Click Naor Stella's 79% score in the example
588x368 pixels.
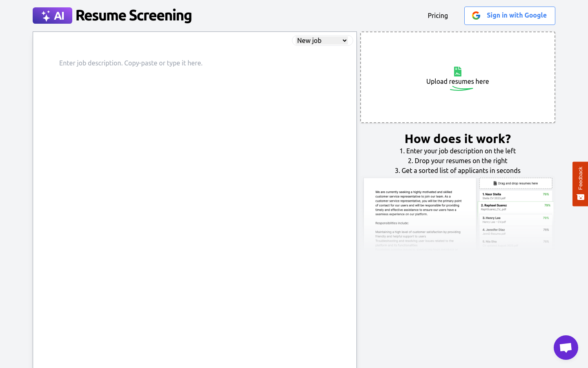pos(546,194)
